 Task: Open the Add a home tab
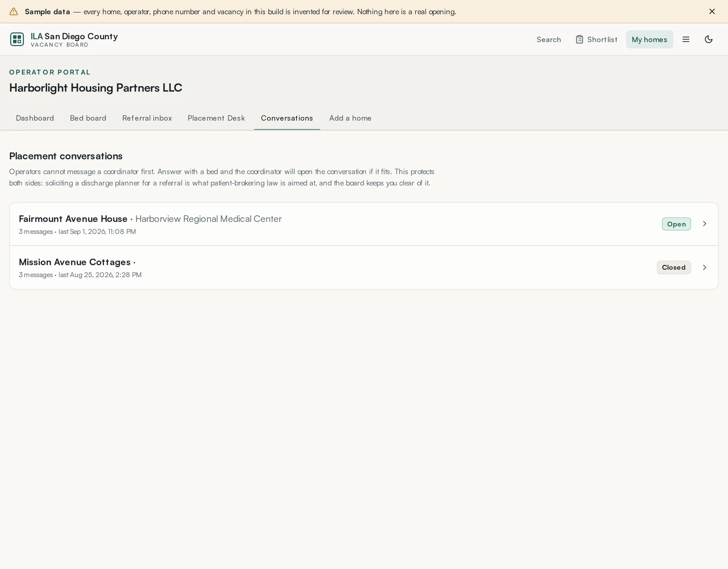click(350, 118)
